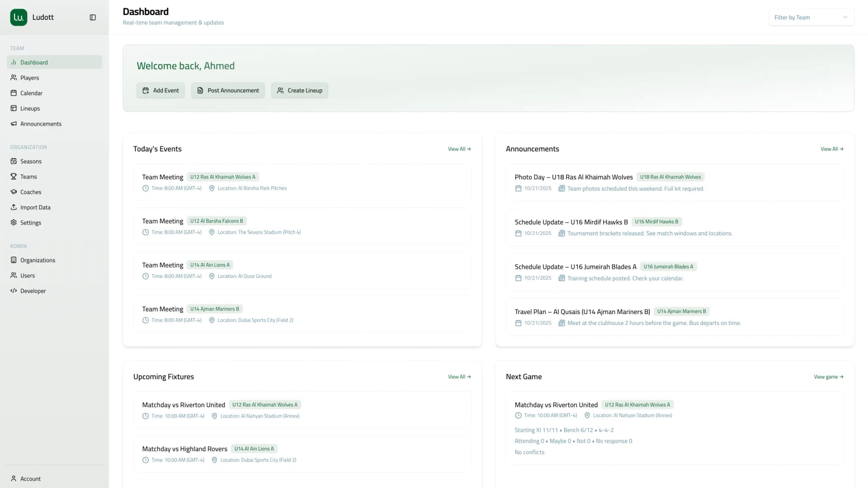This screenshot has height=488, width=868.
Task: Click View All in Today's Events
Action: point(459,149)
